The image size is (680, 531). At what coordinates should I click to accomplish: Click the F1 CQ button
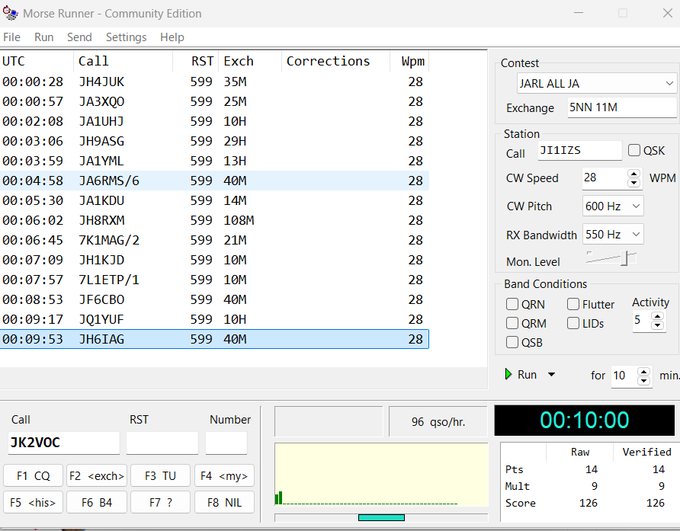33,476
